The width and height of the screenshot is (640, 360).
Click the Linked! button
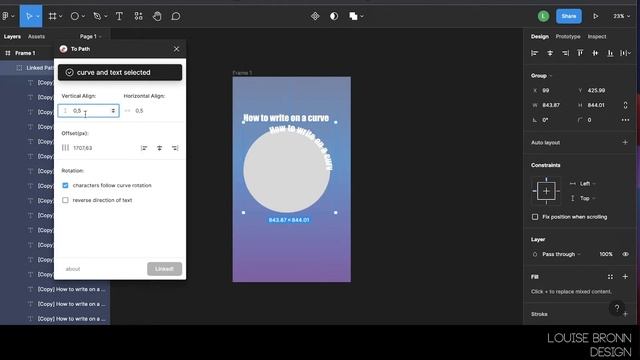coord(164,269)
